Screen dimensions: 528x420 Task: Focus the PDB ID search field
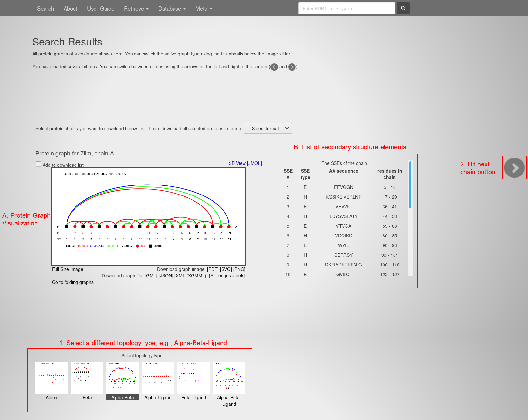[347, 8]
